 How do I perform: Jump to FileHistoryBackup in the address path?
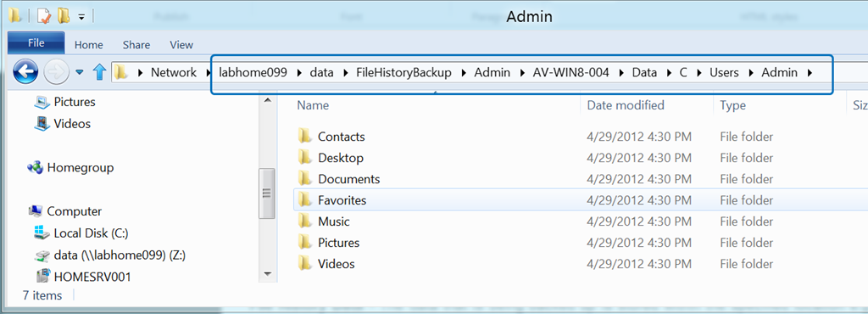pyautogui.click(x=403, y=72)
